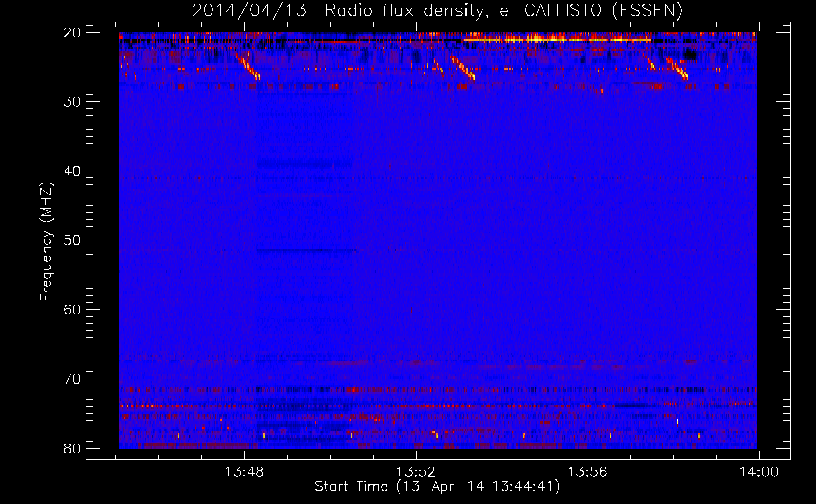Select the 'Frequency (MHZ)' axis label

click(x=46, y=242)
